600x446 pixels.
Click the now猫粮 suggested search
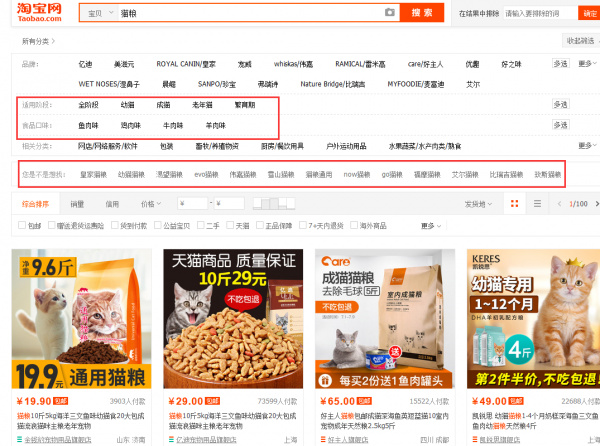tap(357, 174)
